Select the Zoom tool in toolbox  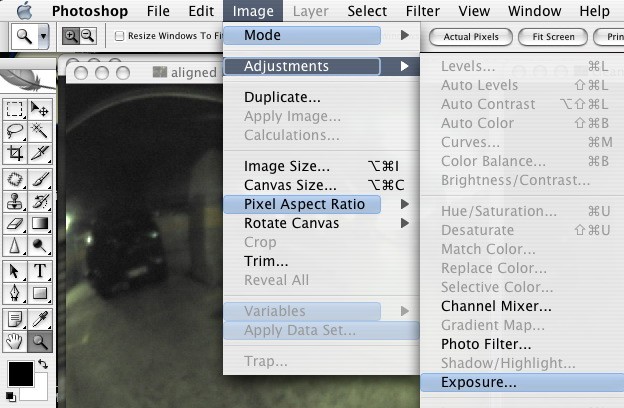(40, 342)
